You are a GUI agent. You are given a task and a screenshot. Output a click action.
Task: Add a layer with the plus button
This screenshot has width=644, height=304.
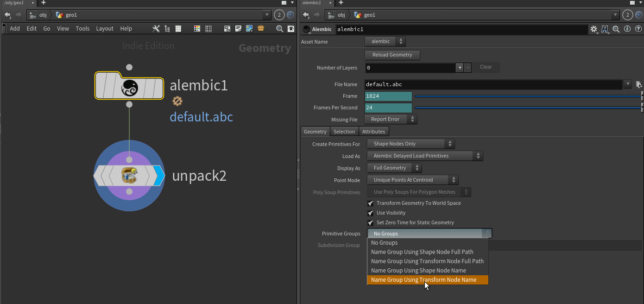click(460, 68)
